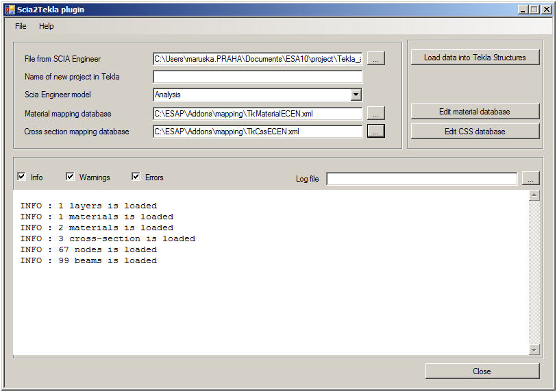
Task: Click the 'Cross section mapping database' label
Action: click(76, 132)
